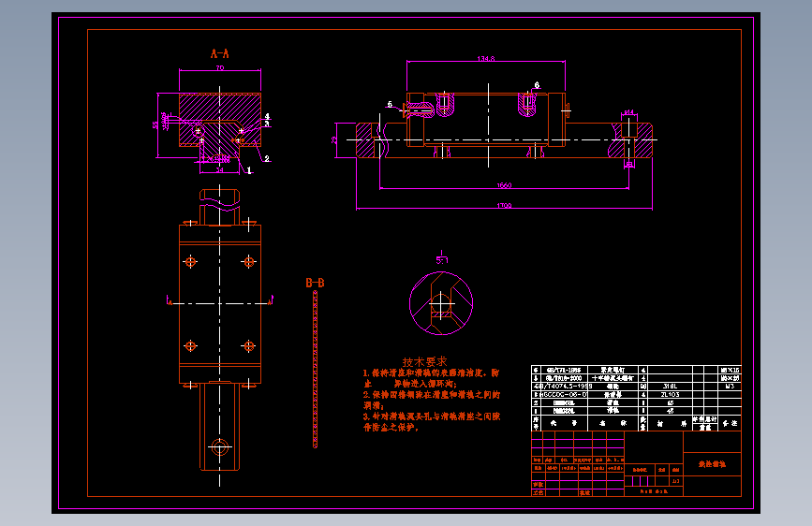
Task: Select balloon number 5 near the screw
Action: click(390, 105)
